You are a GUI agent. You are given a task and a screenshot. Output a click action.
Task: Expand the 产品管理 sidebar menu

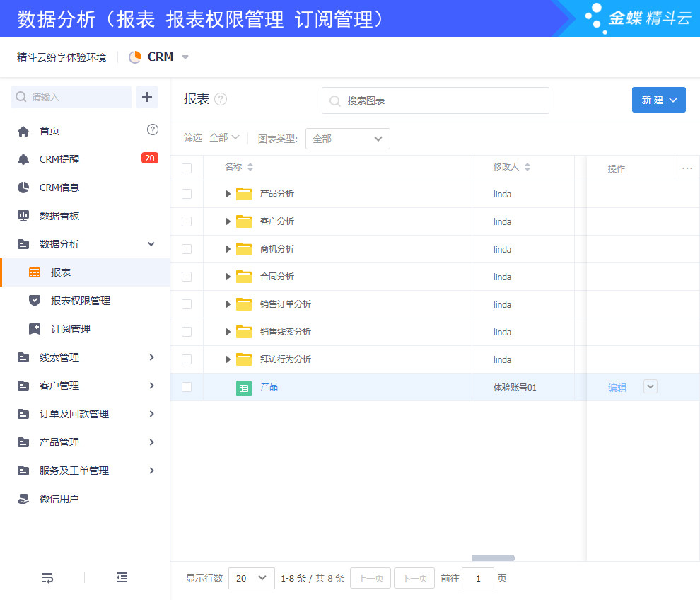tap(152, 442)
